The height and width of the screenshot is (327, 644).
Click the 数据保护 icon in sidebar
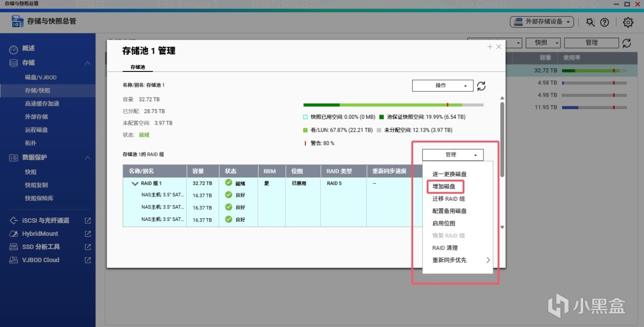[14, 157]
